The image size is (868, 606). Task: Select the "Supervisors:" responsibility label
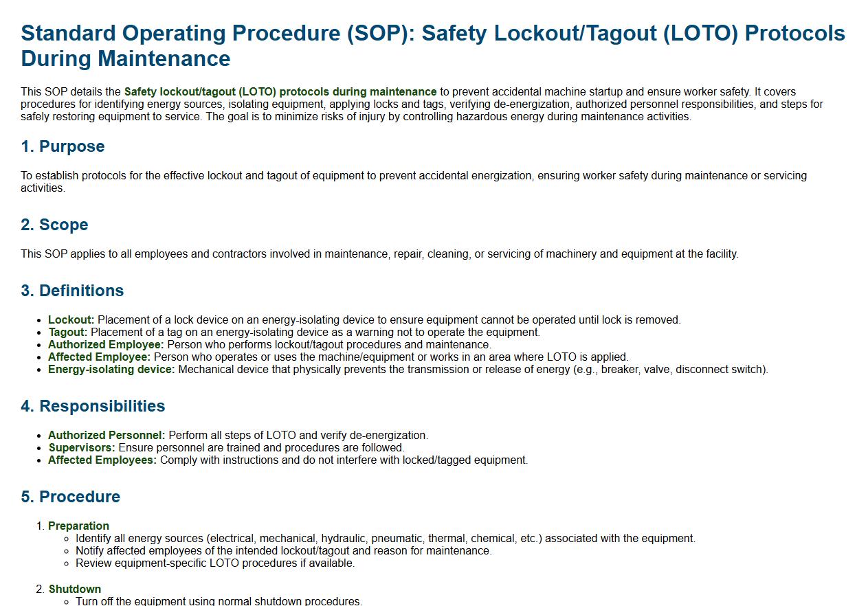click(82, 448)
